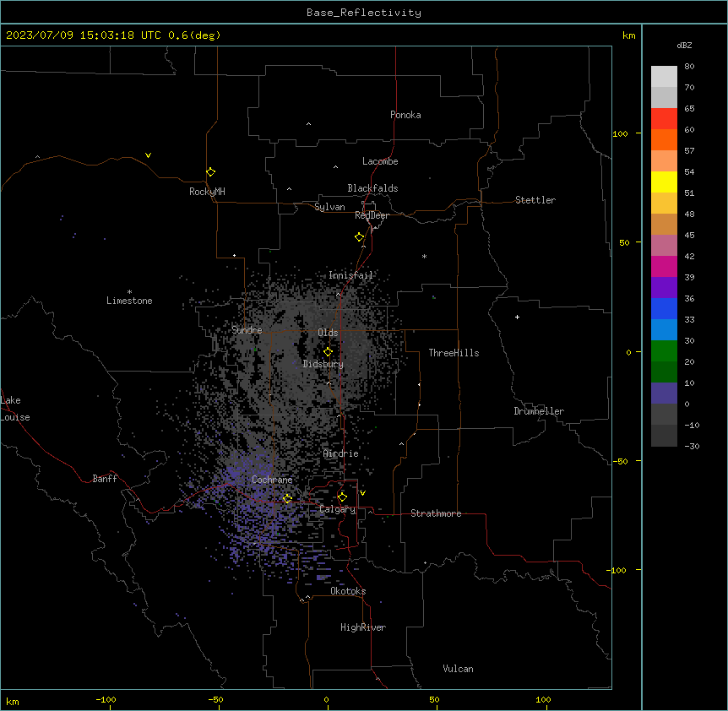This screenshot has height=711, width=728.
Task: Click the yellow diamond marker above Calgary label
Action: pos(342,497)
